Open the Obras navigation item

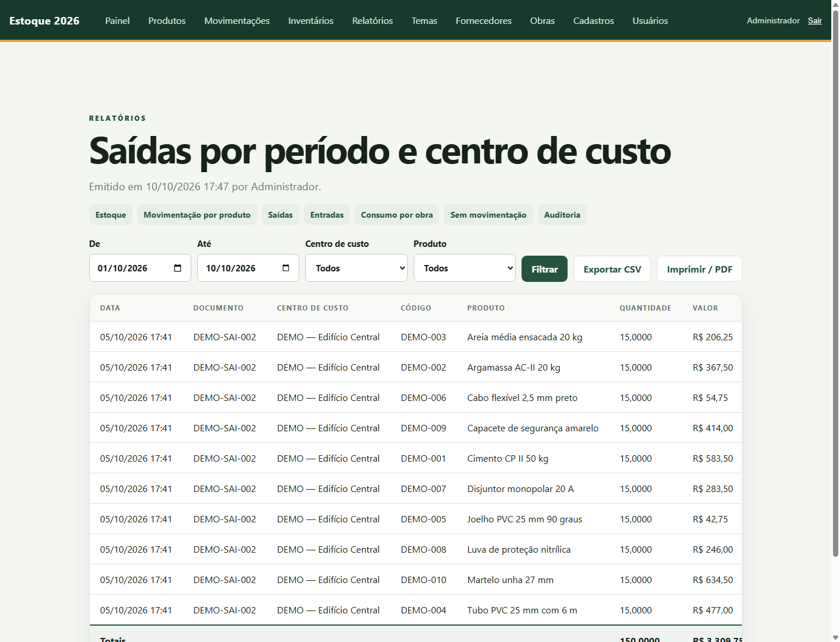point(542,20)
